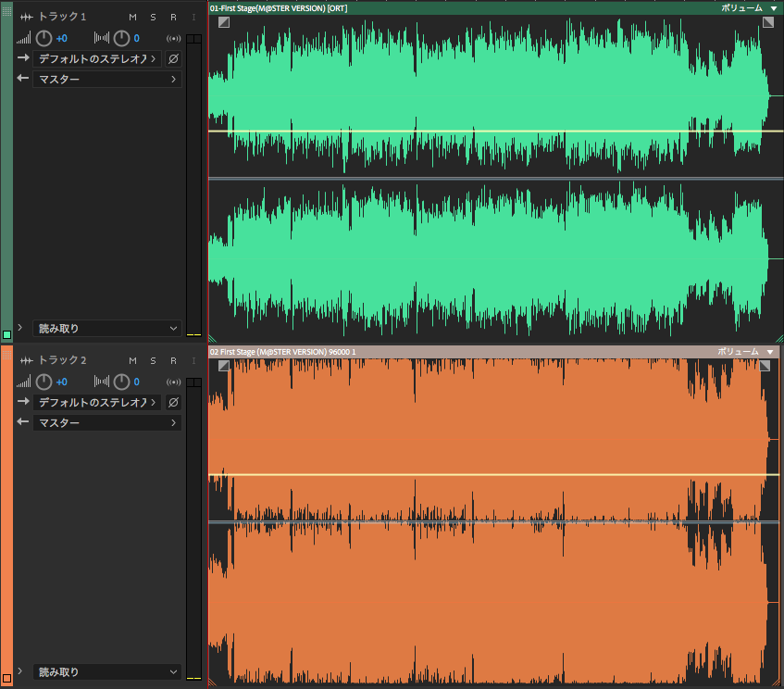784x689 pixels.
Task: Mute Track 1 with the M button
Action: tap(132, 17)
